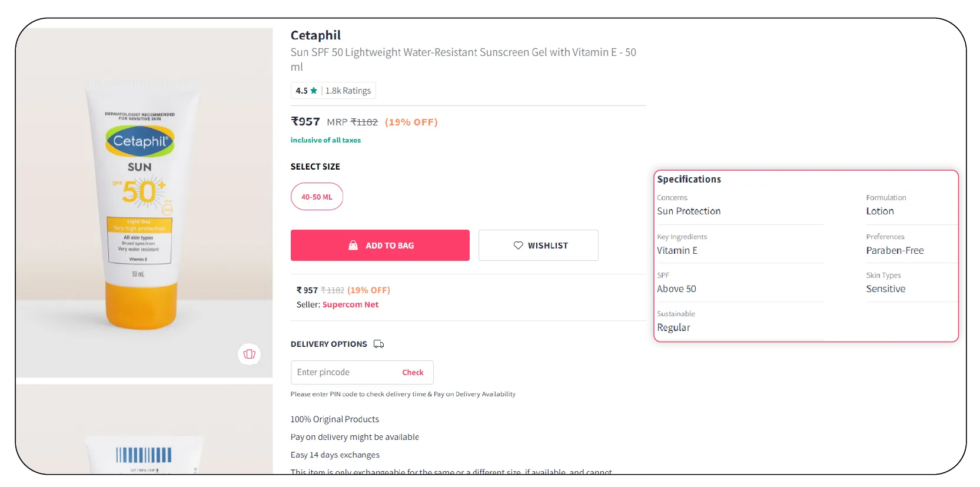980x487 pixels.
Task: Add the product using WISHLIST button
Action: pyautogui.click(x=538, y=246)
